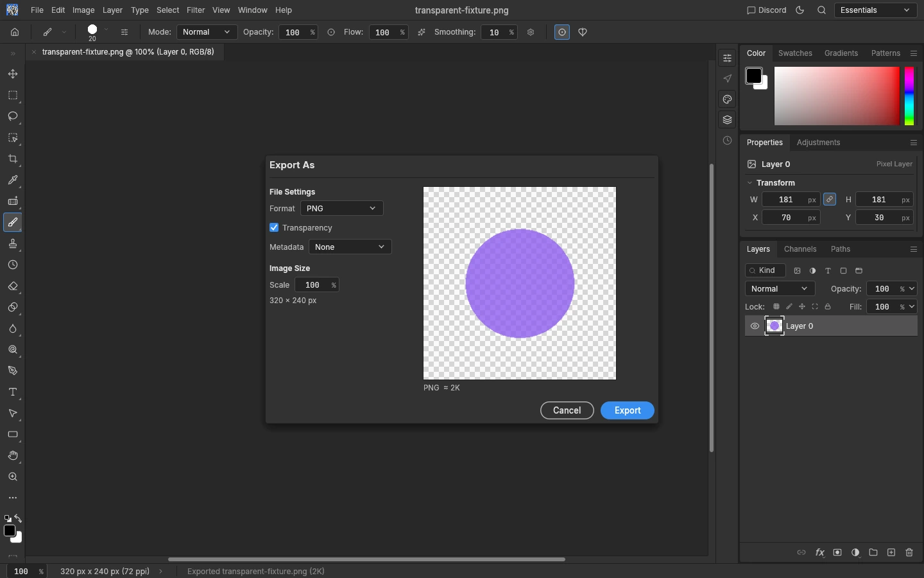Open the brush Mode Normal dropdown
Image resolution: width=924 pixels, height=578 pixels.
207,32
